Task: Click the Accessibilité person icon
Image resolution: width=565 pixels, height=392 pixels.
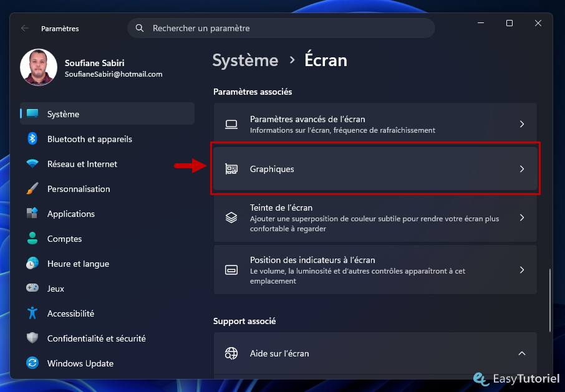Action: [32, 313]
